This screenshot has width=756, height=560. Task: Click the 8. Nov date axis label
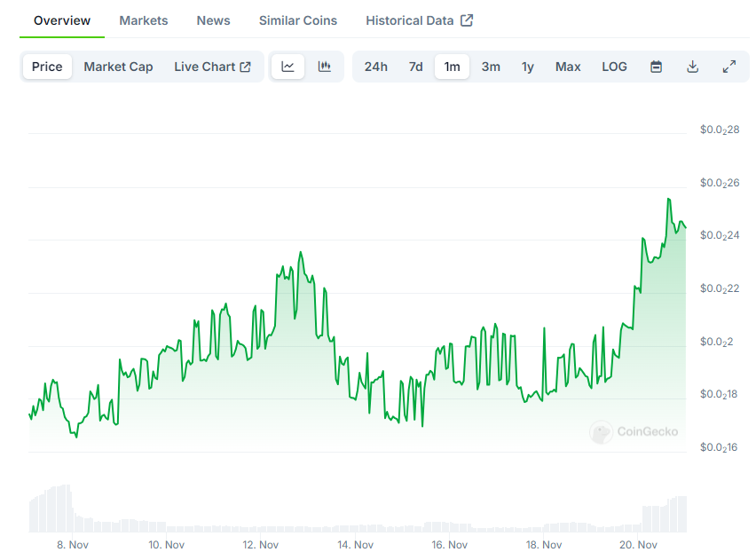(73, 545)
